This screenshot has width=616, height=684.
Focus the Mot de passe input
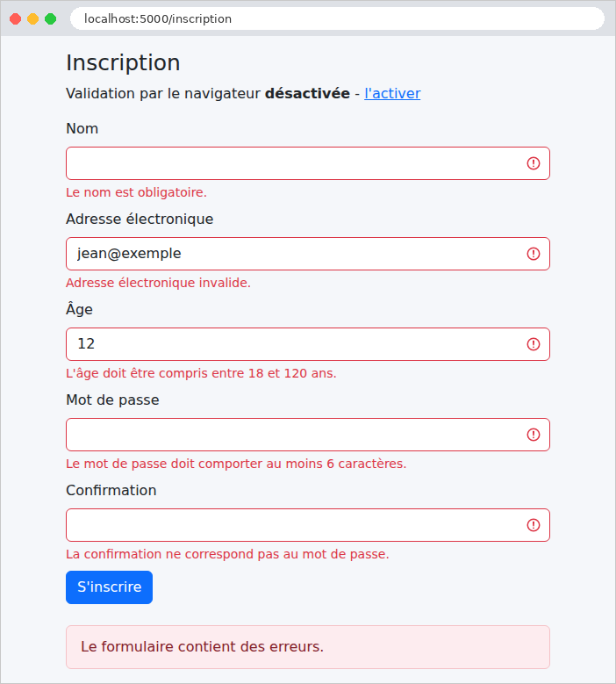pos(308,435)
